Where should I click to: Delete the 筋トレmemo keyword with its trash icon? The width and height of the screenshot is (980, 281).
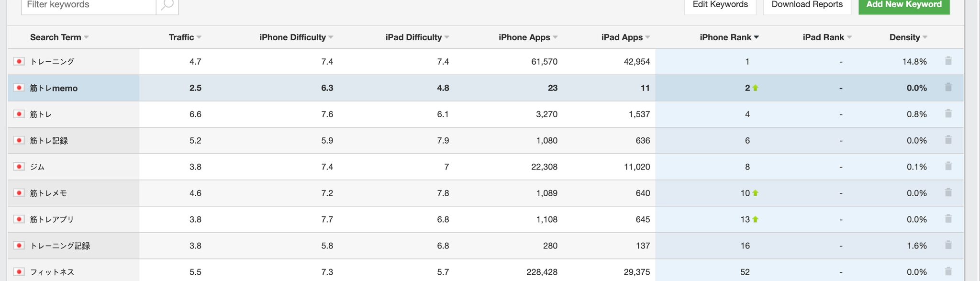click(948, 87)
